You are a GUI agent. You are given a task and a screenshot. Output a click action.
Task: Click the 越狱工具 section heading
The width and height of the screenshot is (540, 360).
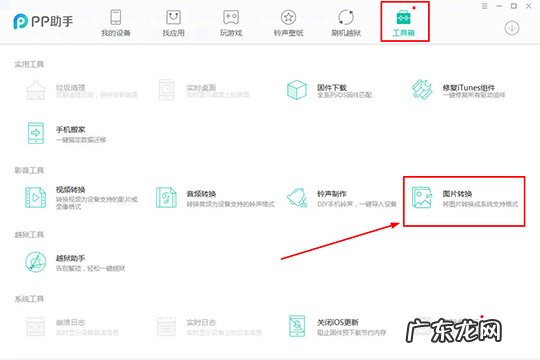(x=29, y=235)
